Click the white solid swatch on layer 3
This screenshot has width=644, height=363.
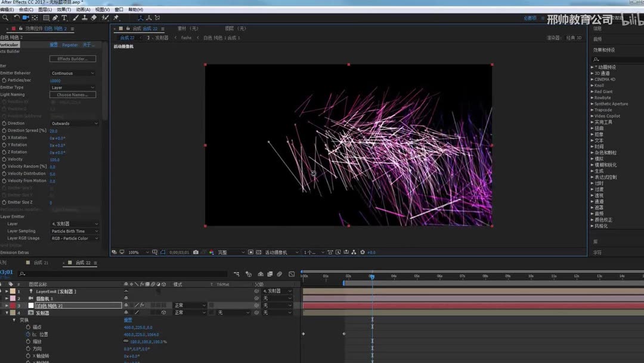coord(31,306)
